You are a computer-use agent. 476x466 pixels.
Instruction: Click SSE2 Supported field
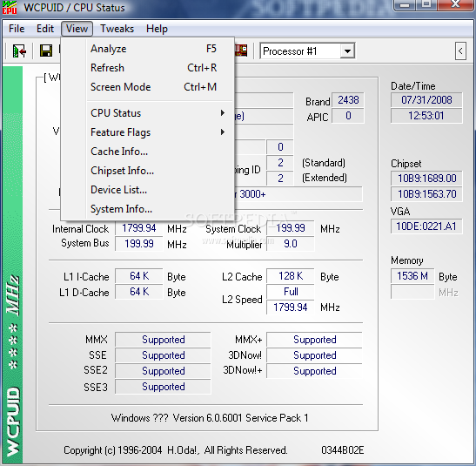tap(163, 371)
